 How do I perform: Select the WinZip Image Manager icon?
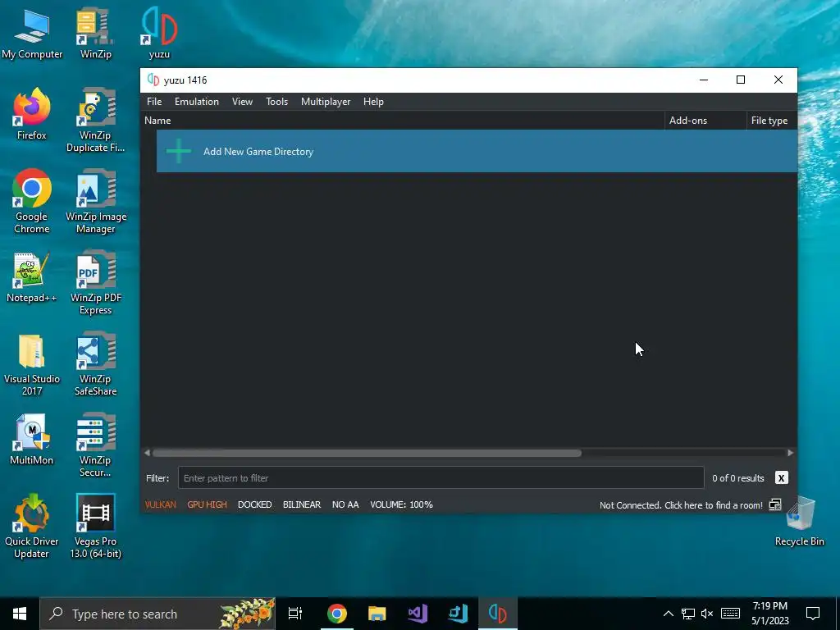[96, 202]
